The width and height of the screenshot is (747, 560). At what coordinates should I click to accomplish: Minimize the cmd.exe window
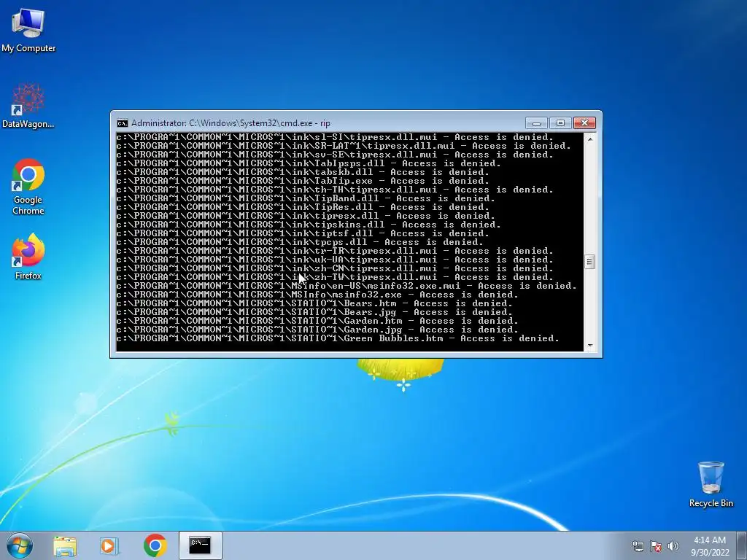pyautogui.click(x=536, y=123)
